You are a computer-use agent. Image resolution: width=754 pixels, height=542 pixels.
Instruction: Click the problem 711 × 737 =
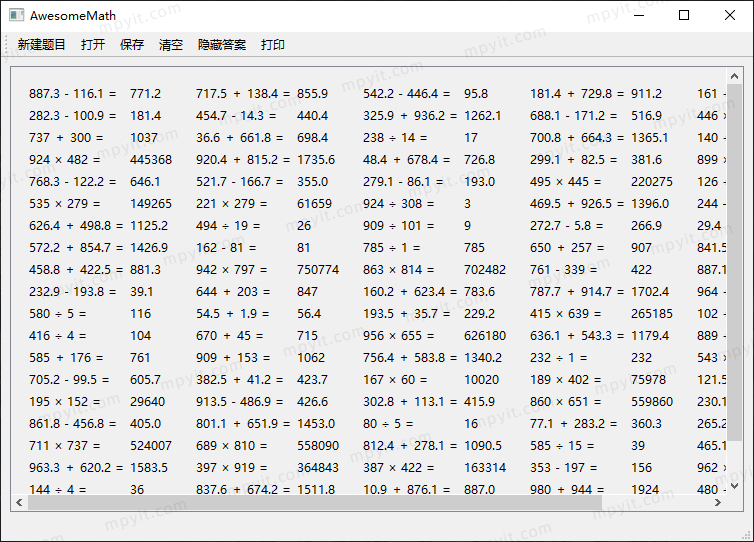(65, 446)
